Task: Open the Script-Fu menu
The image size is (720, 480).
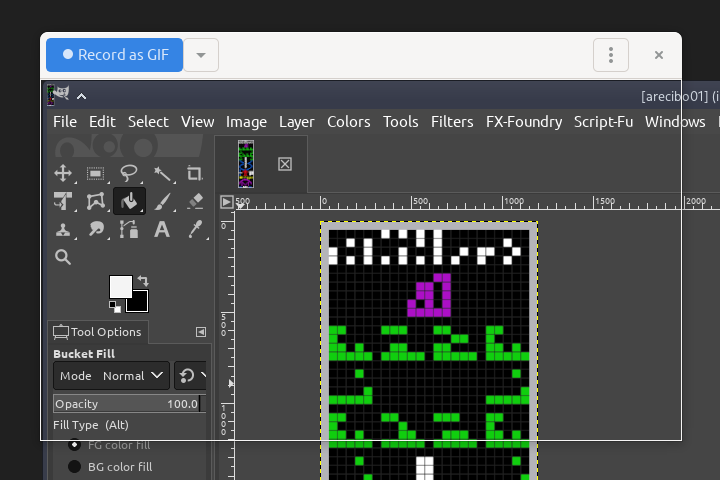Action: [x=603, y=122]
